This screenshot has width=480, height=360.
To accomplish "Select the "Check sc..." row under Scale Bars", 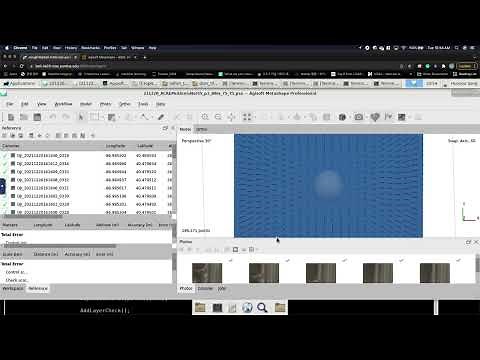I will (17, 280).
